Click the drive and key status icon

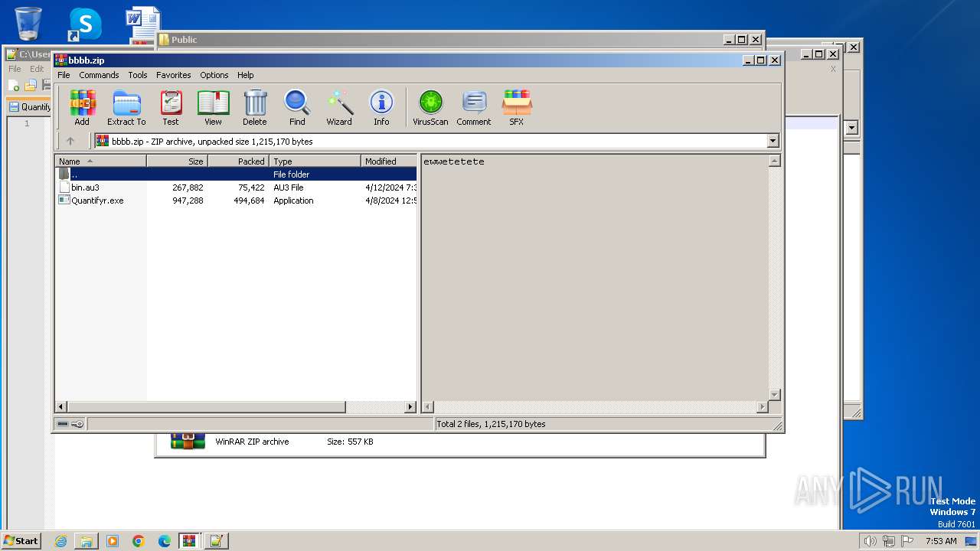coord(70,424)
